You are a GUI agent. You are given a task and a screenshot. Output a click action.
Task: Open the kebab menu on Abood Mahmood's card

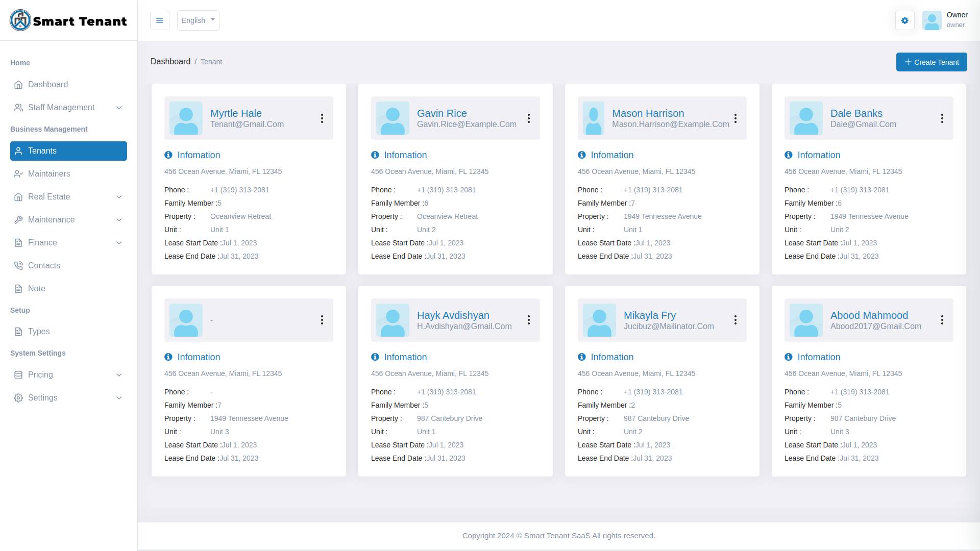pyautogui.click(x=943, y=320)
